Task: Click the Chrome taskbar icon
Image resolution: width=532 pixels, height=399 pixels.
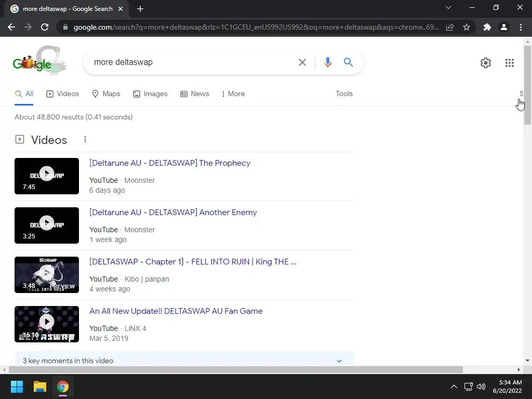Action: tap(63, 387)
